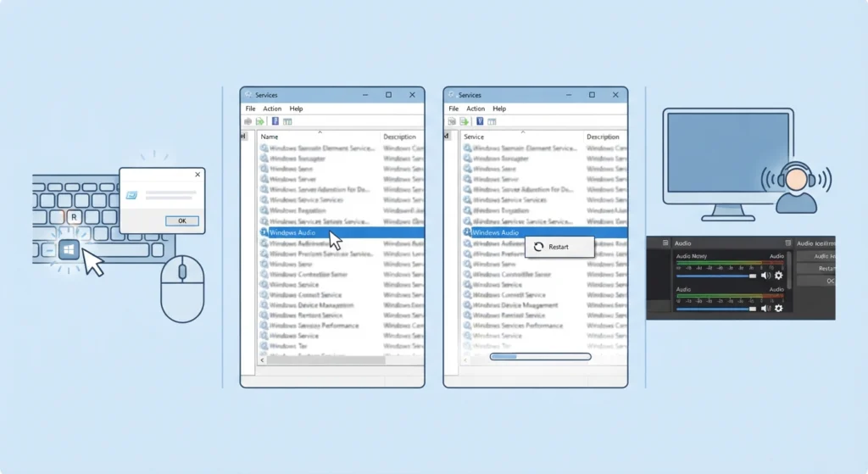Open settings gear for lower Audio channel

coord(779,309)
